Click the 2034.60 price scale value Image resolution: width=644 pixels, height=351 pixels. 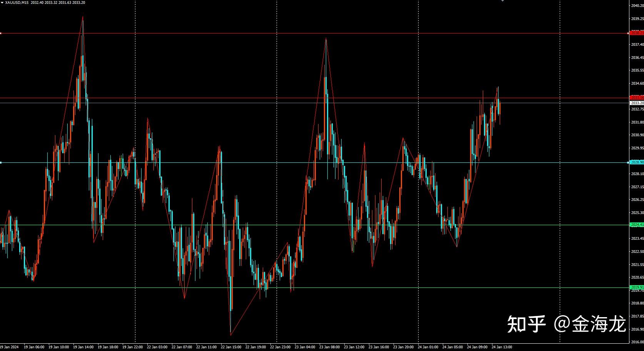(x=637, y=84)
